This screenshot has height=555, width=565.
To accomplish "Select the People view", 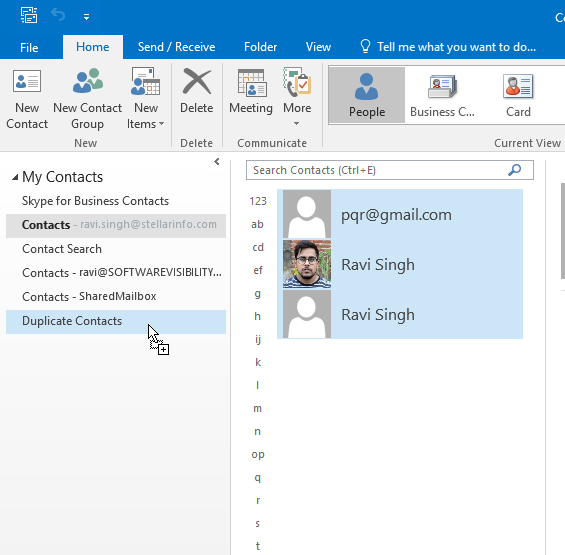I will tap(367, 95).
